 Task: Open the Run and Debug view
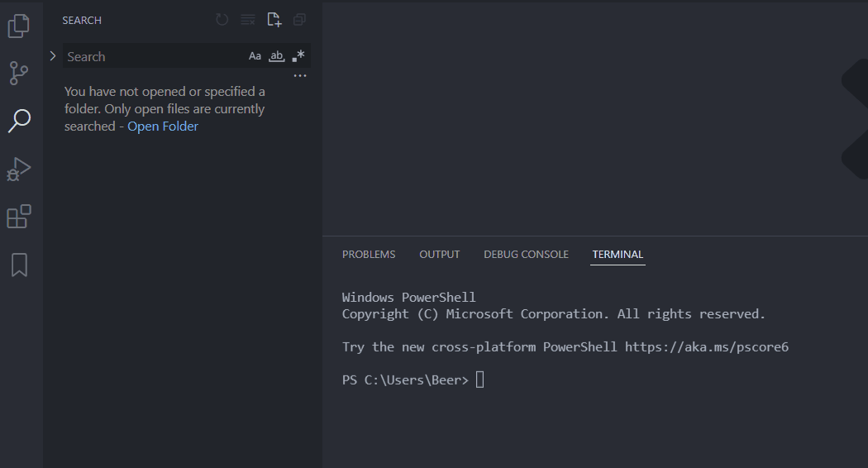point(19,169)
